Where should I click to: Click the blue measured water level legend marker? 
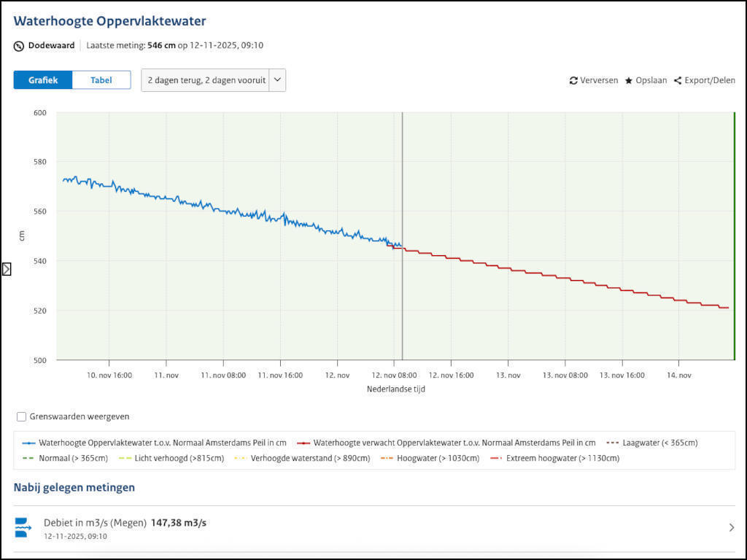[x=29, y=443]
